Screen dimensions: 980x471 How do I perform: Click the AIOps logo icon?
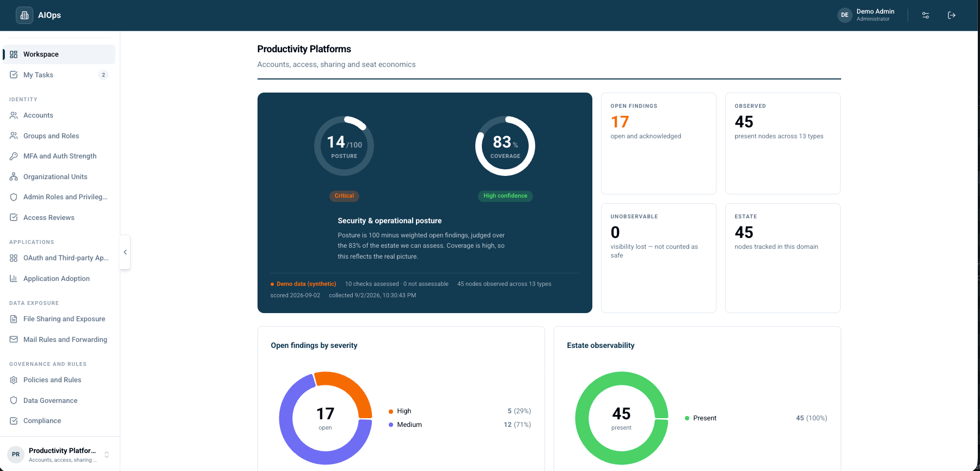pyautogui.click(x=24, y=15)
